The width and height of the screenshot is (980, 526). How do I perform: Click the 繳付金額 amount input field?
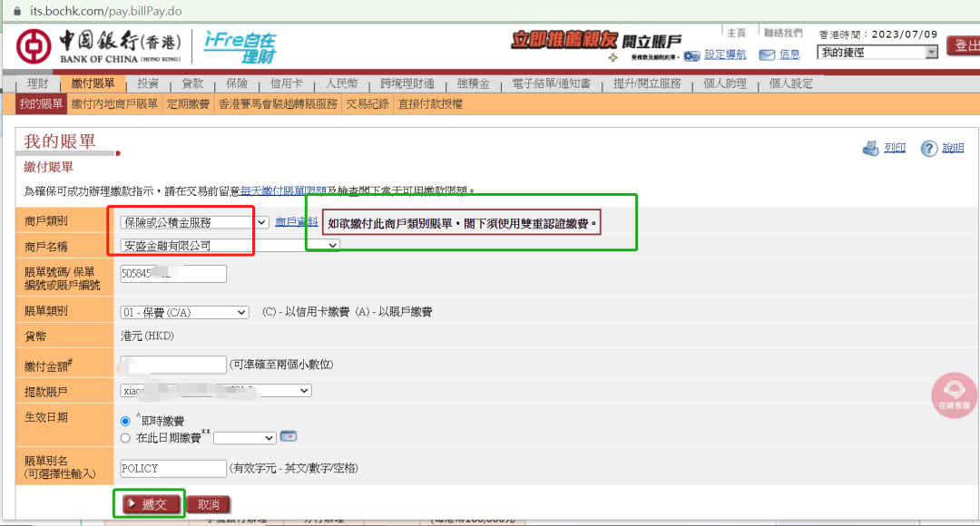(x=173, y=365)
